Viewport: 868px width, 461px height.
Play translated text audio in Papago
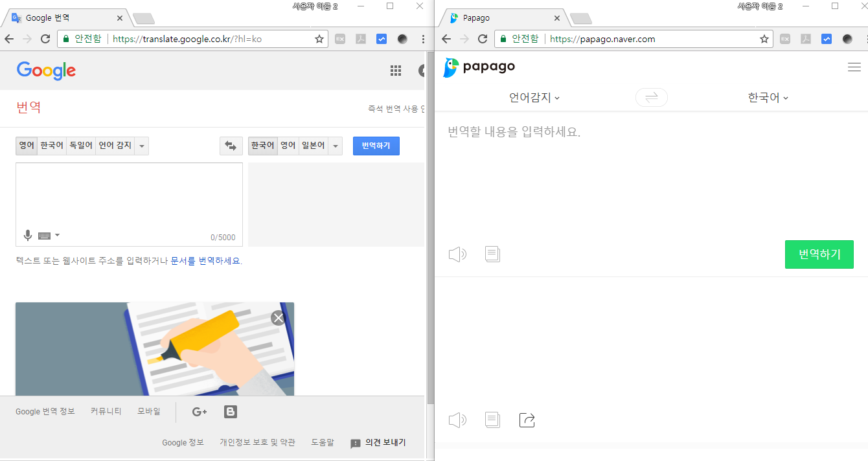457,420
